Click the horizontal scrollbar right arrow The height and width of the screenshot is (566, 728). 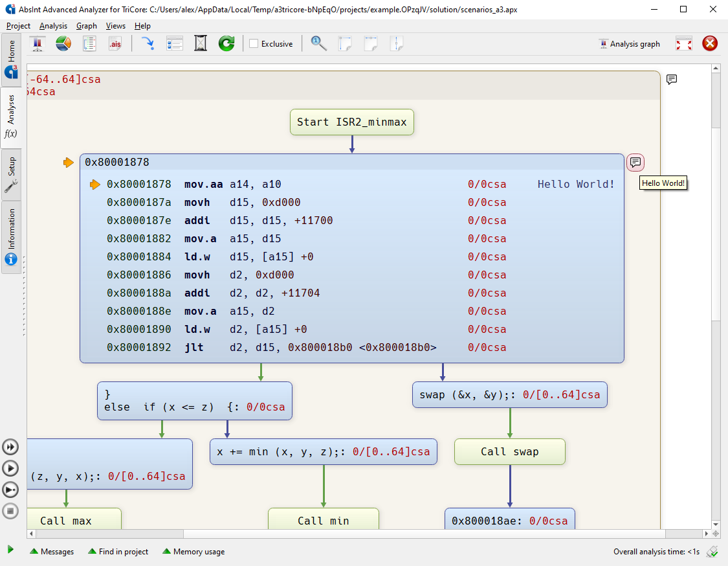pos(706,534)
